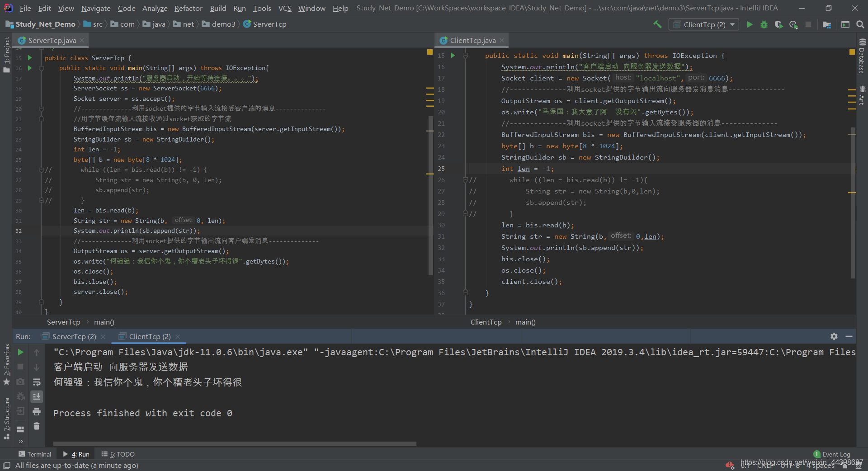Open the File menu

click(25, 8)
